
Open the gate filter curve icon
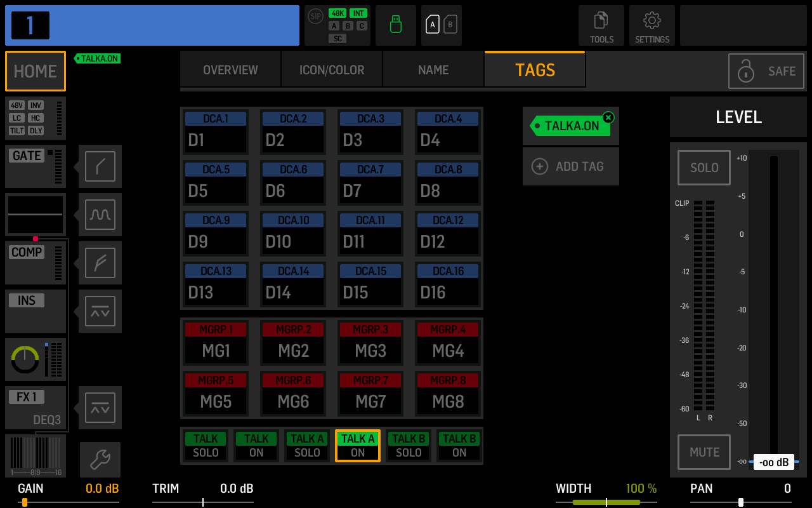coord(100,166)
